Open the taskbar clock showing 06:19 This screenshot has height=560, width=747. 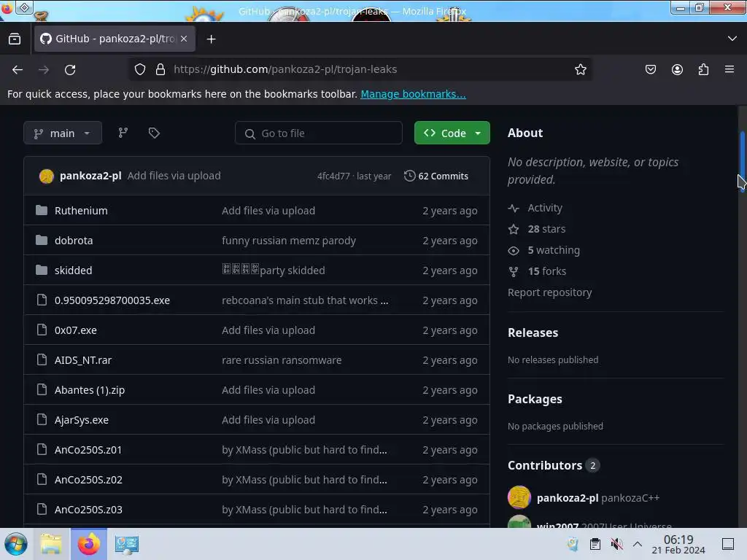[x=678, y=544]
